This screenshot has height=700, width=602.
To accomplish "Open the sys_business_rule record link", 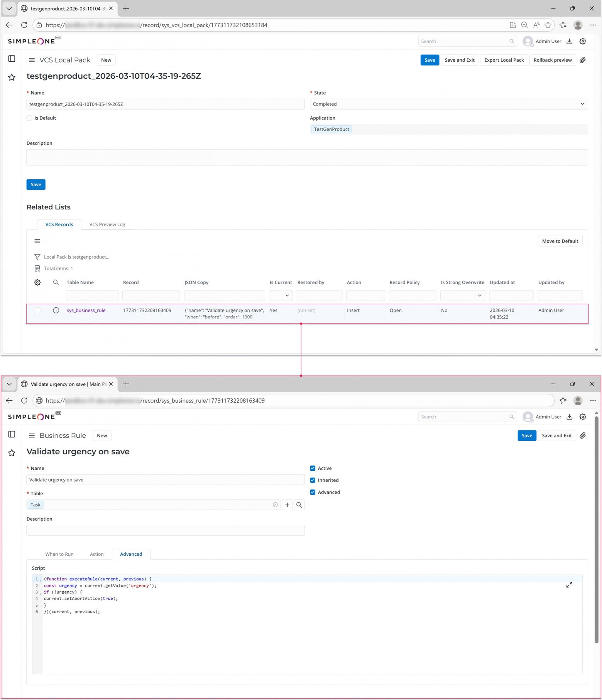I will point(86,310).
